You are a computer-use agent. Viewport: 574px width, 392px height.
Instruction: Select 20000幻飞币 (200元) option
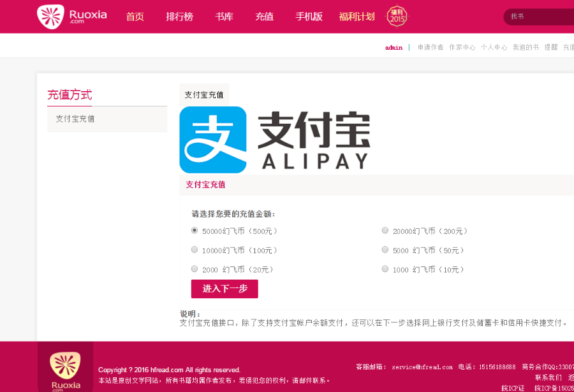click(385, 230)
